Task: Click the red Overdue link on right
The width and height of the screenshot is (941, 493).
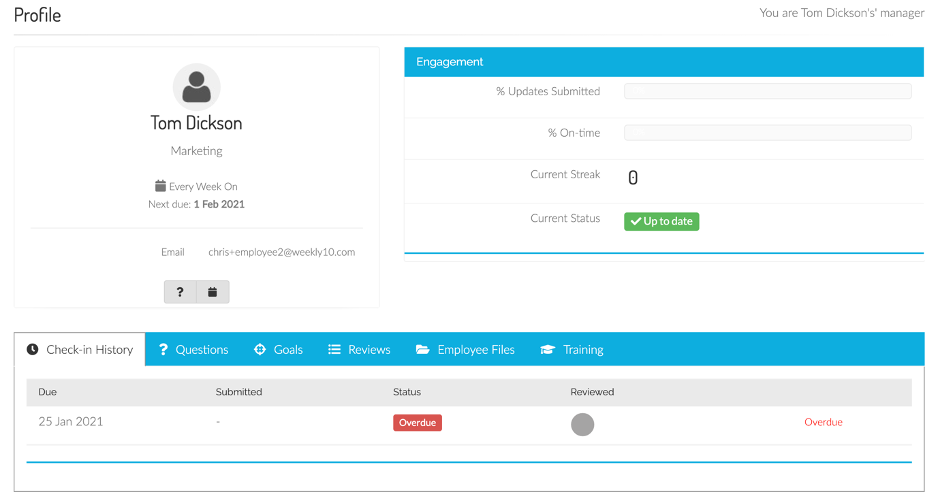Action: pyautogui.click(x=823, y=422)
